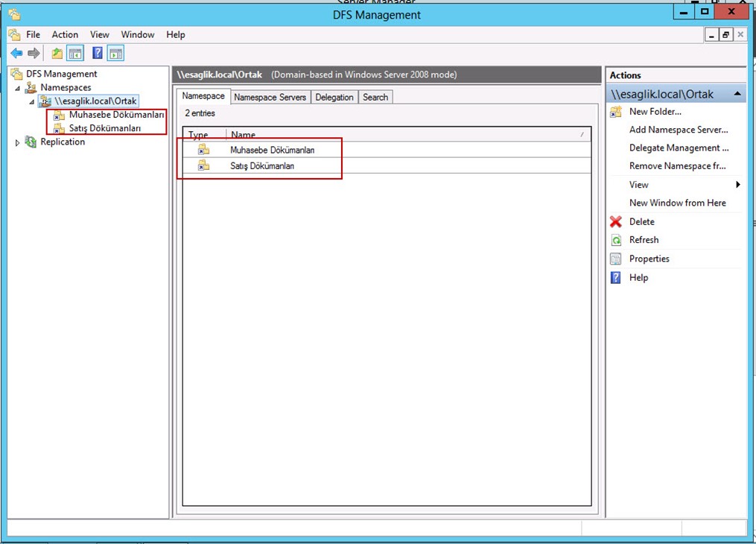Screen dimensions: 756x544
Task: Click the Help icon in Actions pane
Action: [616, 278]
